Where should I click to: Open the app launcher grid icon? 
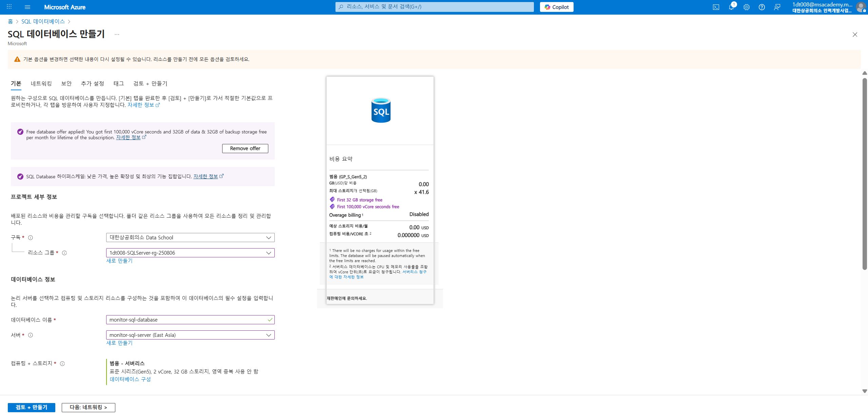[9, 7]
